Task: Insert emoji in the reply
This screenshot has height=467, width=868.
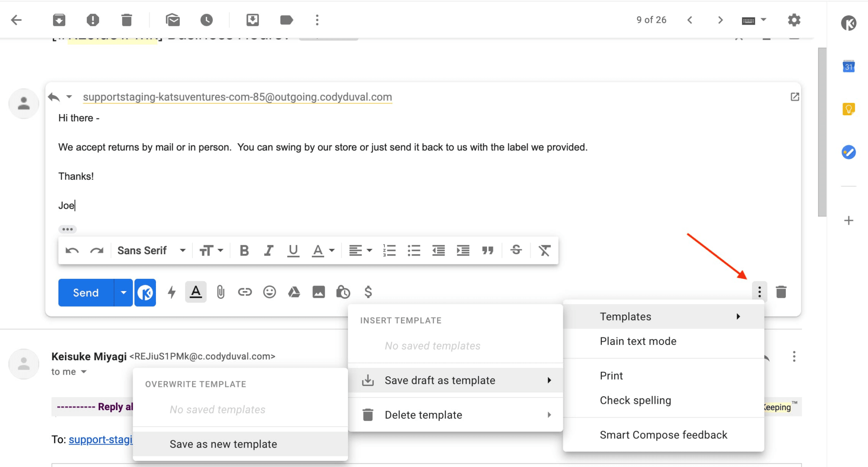Action: 269,292
